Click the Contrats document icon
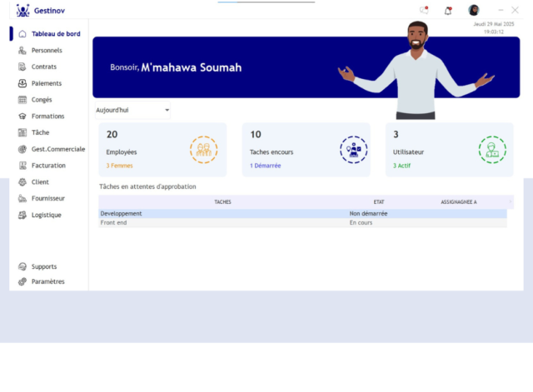This screenshot has width=533, height=392. (22, 67)
